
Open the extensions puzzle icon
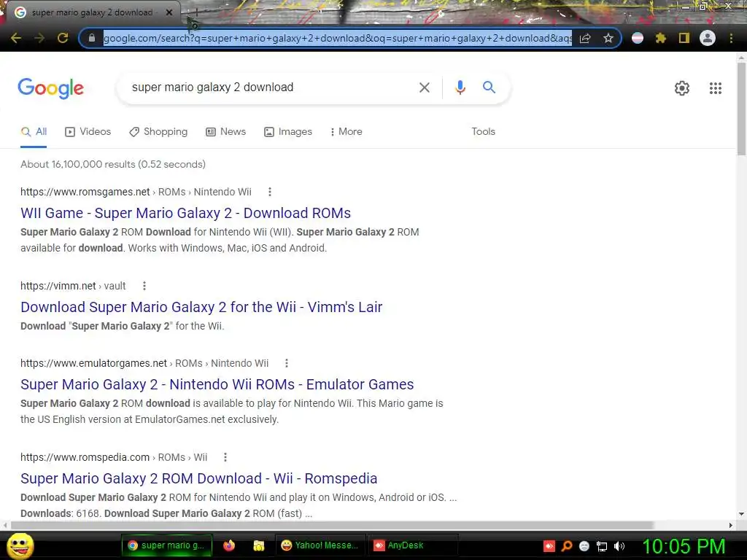click(x=661, y=38)
